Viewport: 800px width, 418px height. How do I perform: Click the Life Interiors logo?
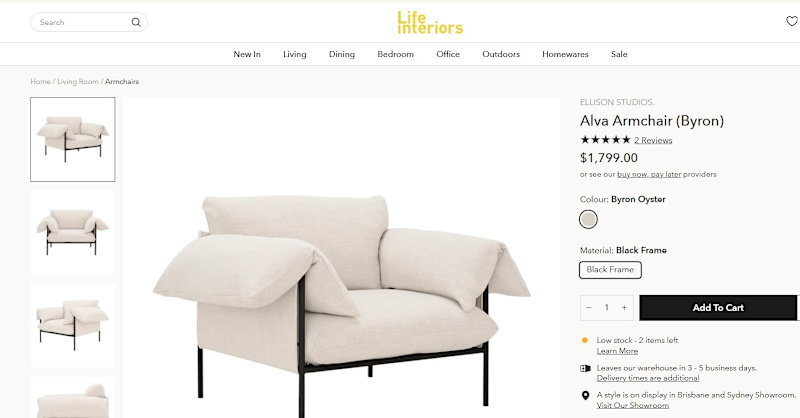click(430, 22)
